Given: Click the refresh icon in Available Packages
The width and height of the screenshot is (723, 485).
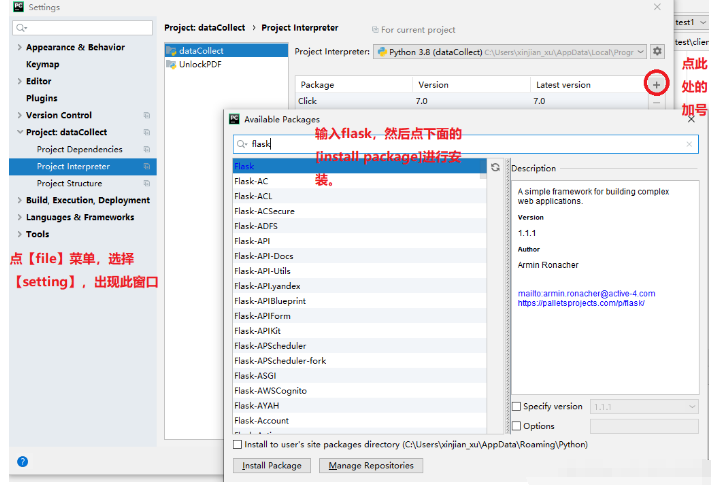Looking at the screenshot, I should pos(495,167).
